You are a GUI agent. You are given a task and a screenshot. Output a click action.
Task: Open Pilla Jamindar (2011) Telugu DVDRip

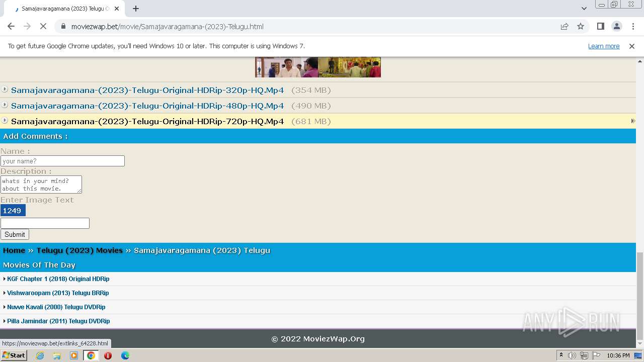coord(58,321)
